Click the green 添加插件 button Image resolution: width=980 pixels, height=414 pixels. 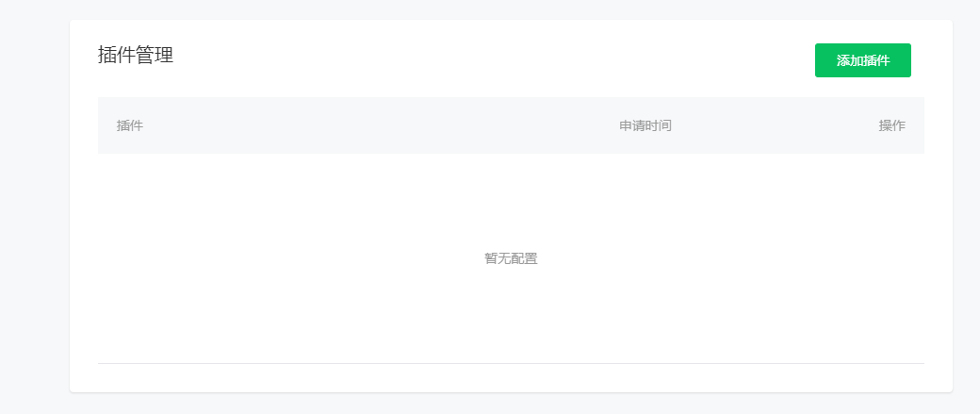pyautogui.click(x=862, y=60)
